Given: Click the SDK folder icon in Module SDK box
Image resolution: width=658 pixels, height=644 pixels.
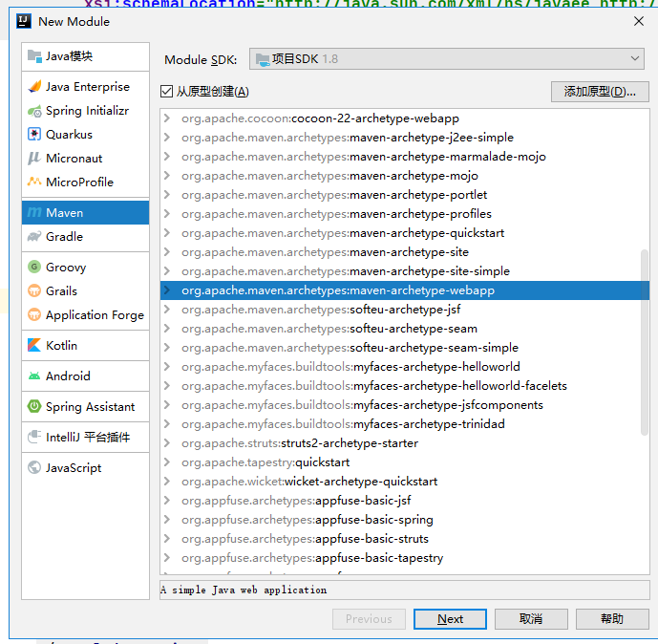Looking at the screenshot, I should [263, 59].
